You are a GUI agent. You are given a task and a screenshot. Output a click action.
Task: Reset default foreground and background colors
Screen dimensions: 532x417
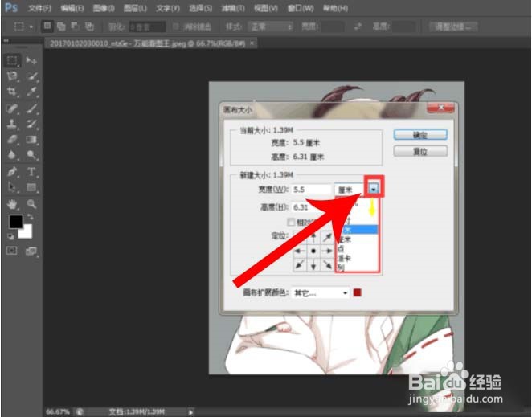(x=10, y=236)
